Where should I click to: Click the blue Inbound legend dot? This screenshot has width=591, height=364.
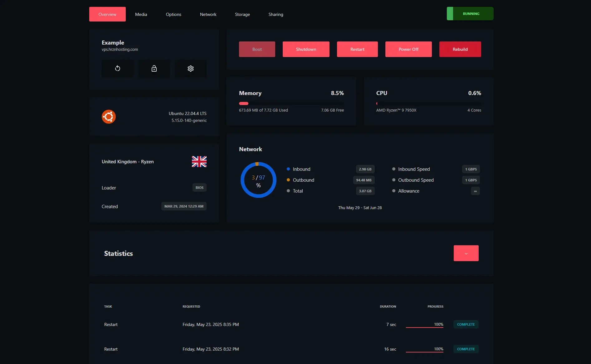[x=288, y=169]
